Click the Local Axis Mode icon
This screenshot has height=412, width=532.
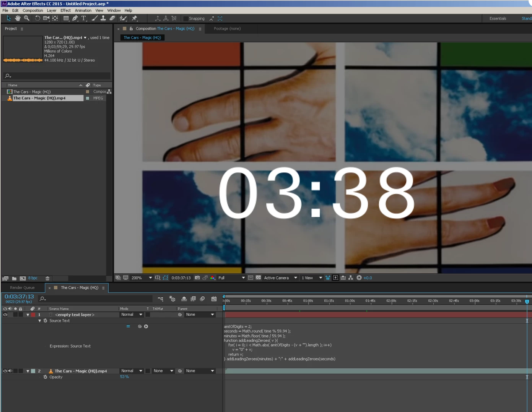click(x=157, y=18)
